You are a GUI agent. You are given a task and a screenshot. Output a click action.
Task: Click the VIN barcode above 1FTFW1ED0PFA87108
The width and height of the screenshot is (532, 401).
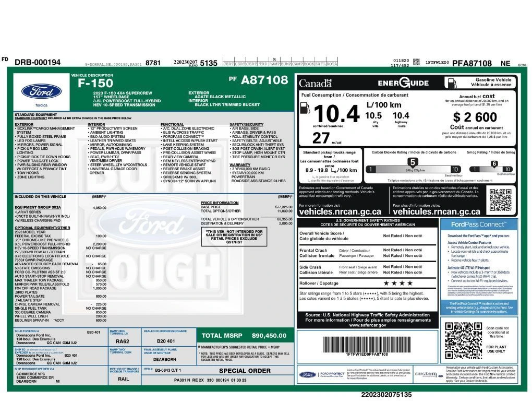click(367, 344)
